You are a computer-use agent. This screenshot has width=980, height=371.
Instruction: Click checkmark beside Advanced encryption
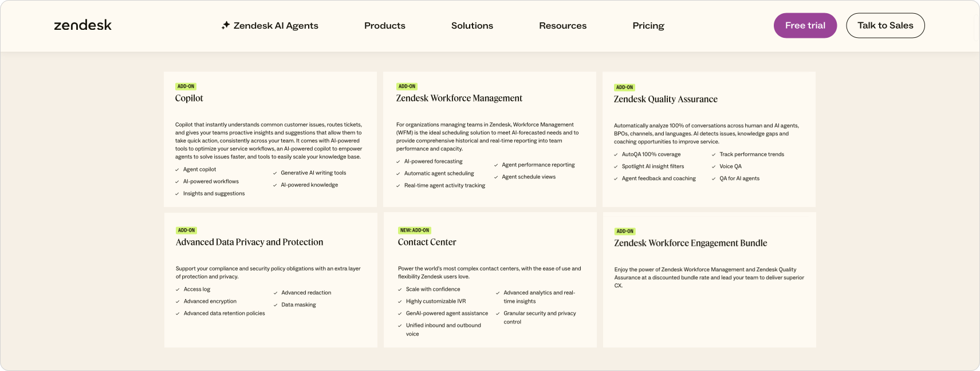pyautogui.click(x=178, y=302)
